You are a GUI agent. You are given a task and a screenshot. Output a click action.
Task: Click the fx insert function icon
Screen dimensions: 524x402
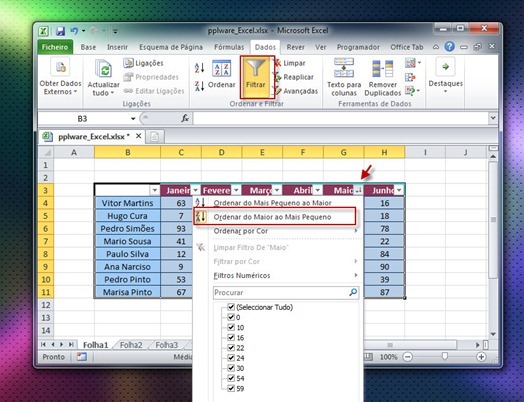[185, 118]
